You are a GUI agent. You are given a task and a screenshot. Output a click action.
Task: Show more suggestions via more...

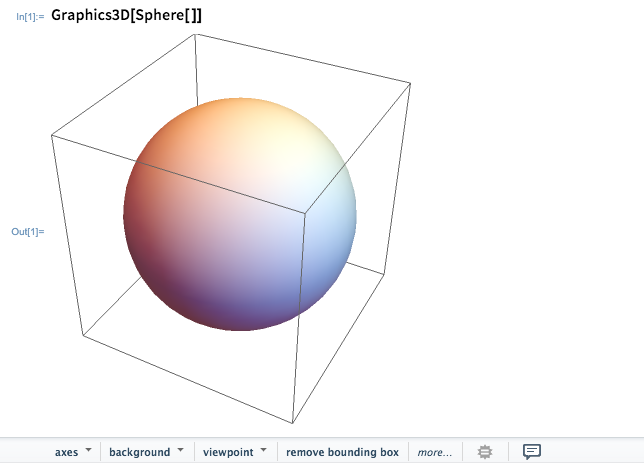point(435,452)
